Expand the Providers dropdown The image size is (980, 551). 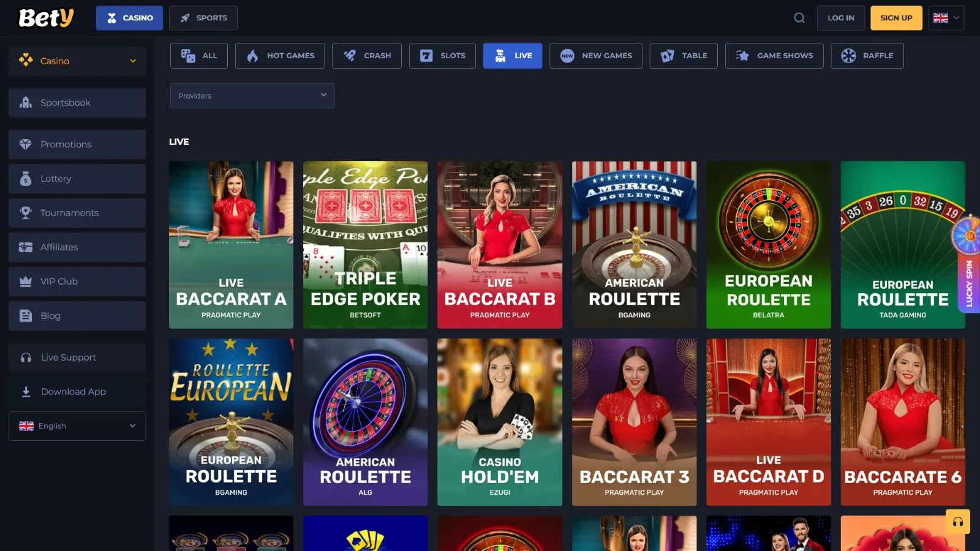(252, 96)
